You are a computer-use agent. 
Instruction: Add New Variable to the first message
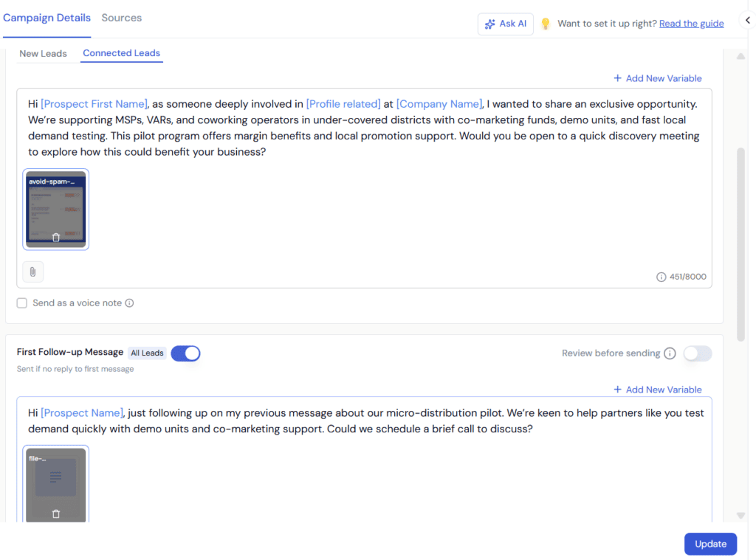click(658, 78)
